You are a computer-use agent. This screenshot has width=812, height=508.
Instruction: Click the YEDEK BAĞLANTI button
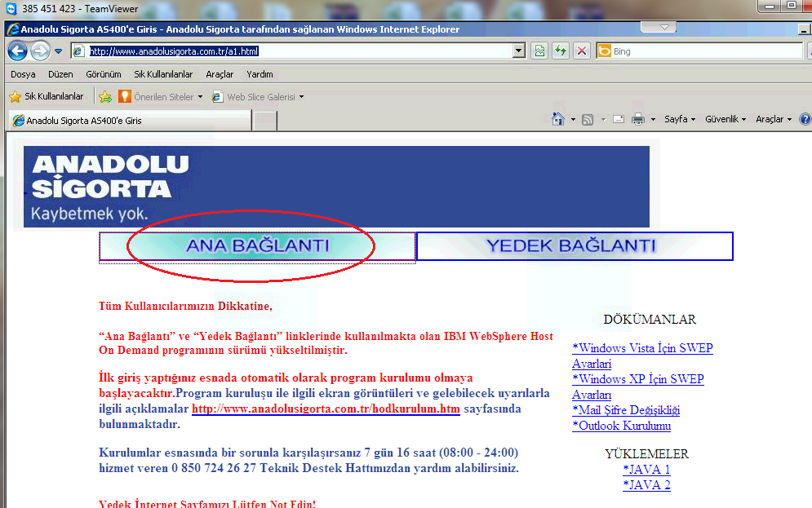tap(574, 245)
